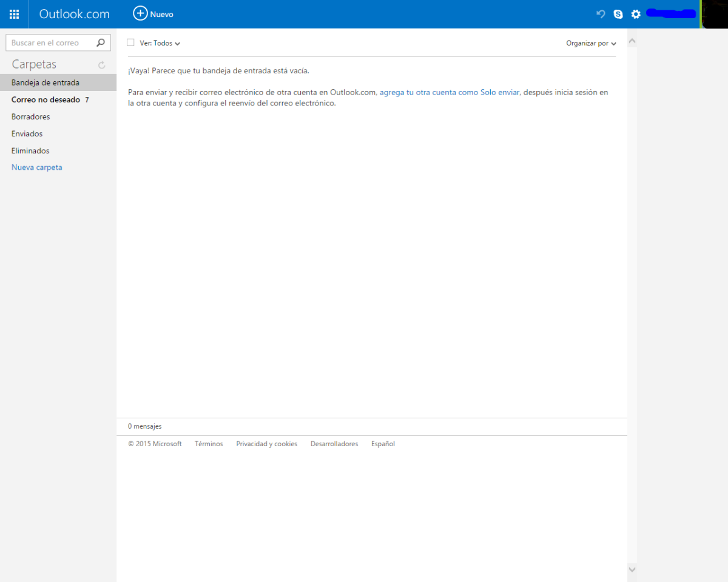Open the Correo no deseado folder
728x582 pixels.
58,99
